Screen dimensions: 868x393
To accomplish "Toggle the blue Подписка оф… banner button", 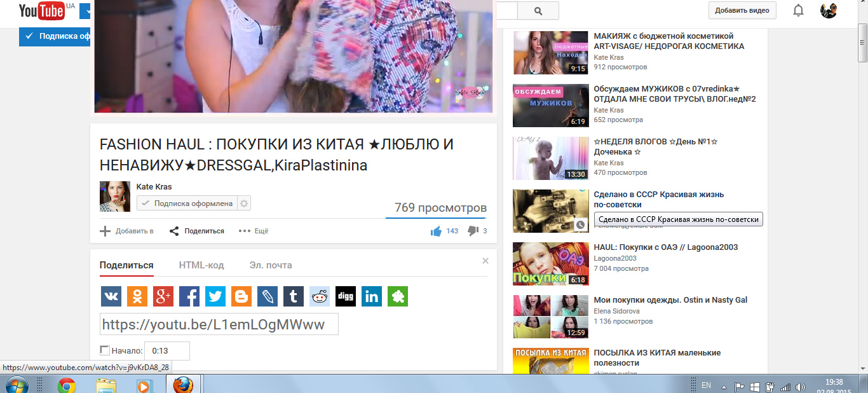I will click(x=55, y=36).
